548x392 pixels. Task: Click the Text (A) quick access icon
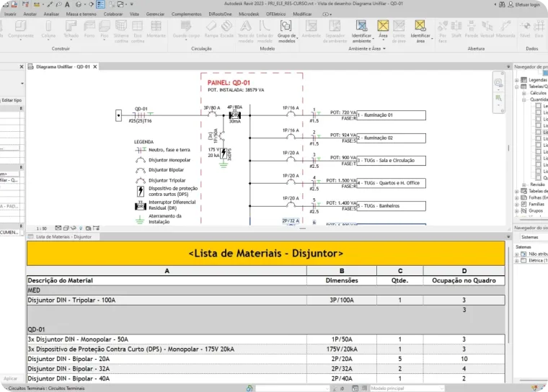point(67,4)
